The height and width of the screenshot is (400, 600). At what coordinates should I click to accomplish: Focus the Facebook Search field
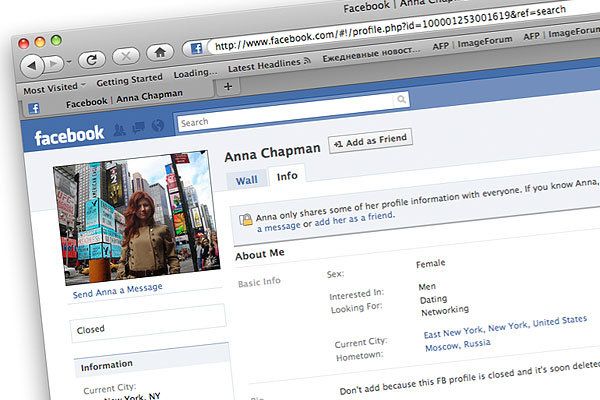pos(285,112)
